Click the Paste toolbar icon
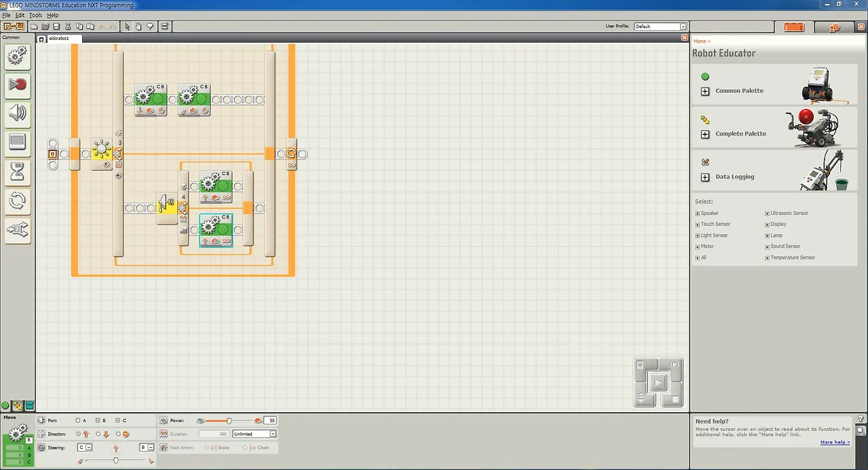 click(90, 26)
